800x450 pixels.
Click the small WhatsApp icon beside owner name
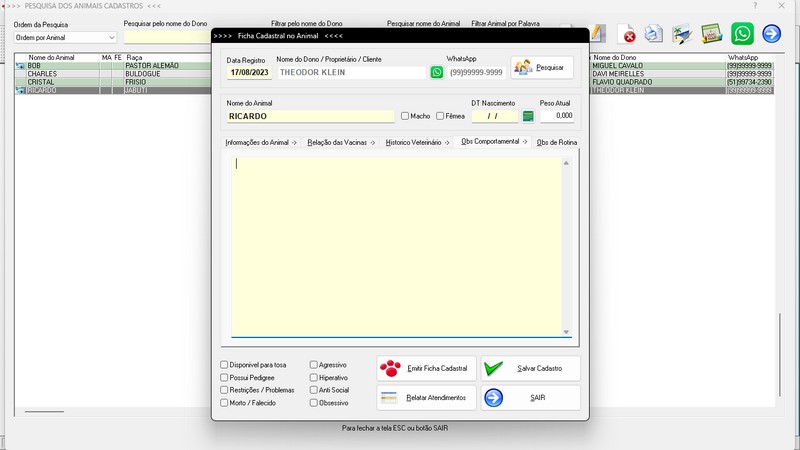tap(437, 72)
